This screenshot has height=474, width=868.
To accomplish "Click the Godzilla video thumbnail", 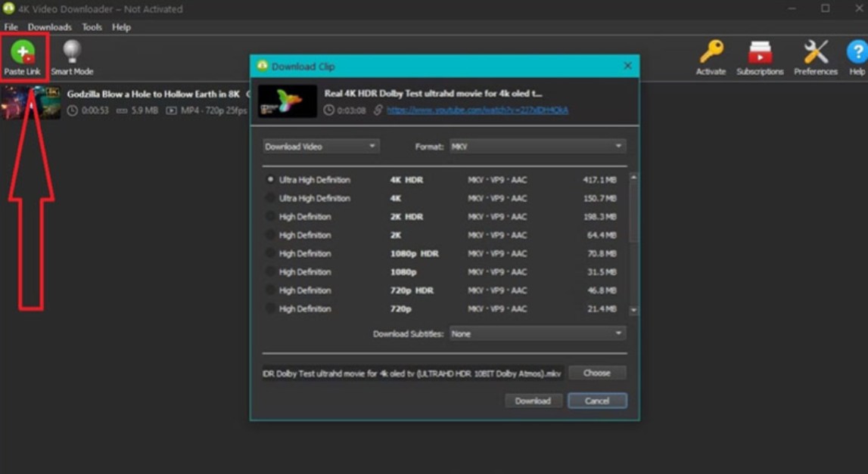I will coord(30,103).
